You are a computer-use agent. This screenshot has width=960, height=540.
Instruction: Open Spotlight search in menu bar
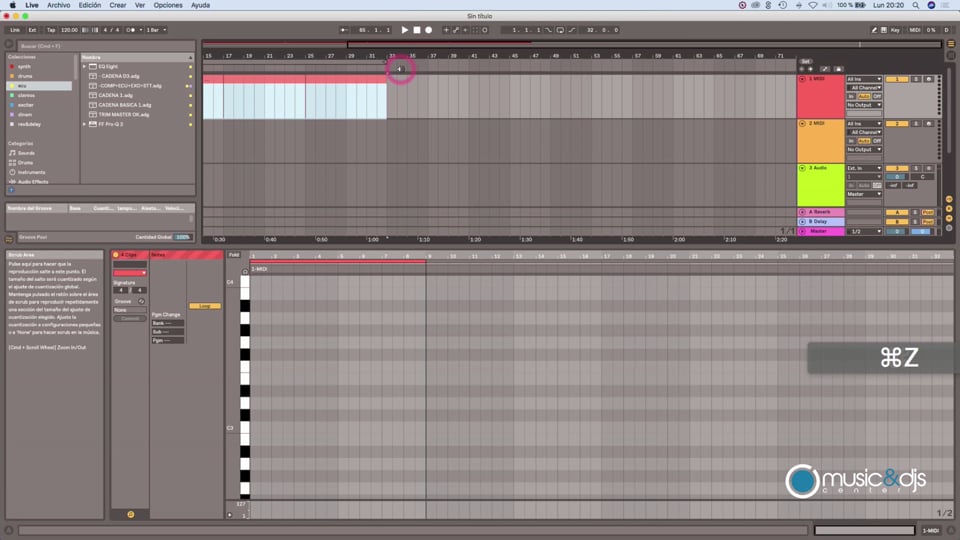[915, 5]
